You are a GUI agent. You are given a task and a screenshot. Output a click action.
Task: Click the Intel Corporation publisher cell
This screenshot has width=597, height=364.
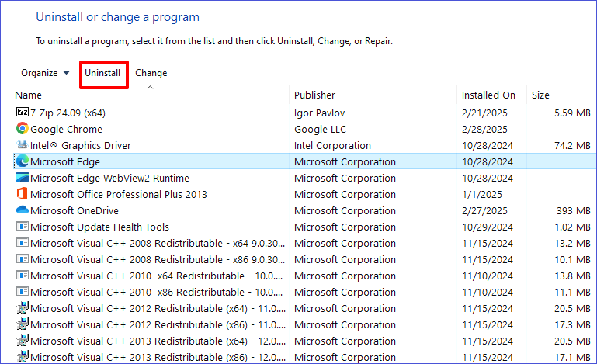(x=332, y=145)
